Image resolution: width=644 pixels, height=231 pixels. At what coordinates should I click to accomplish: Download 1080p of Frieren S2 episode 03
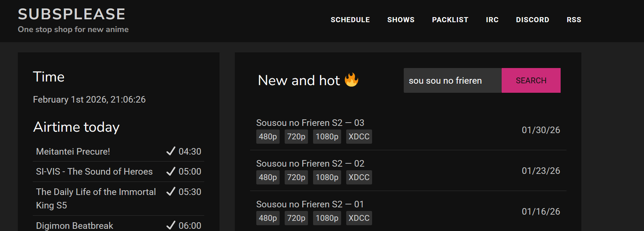point(327,137)
